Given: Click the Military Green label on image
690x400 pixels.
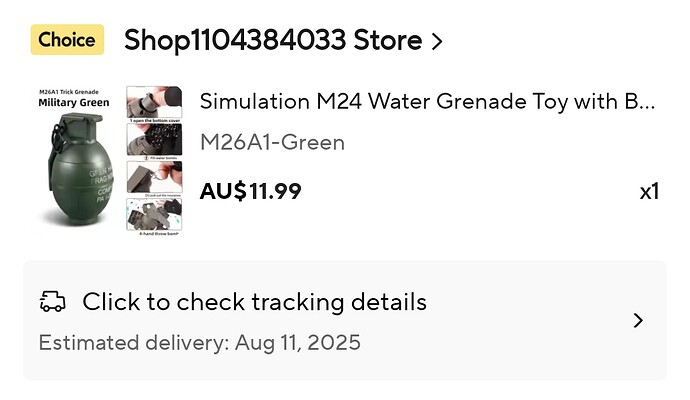Looking at the screenshot, I should click(74, 103).
